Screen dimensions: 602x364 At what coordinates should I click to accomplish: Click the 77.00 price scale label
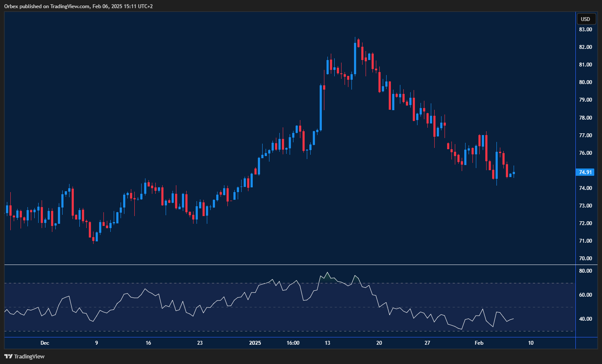(x=585, y=135)
